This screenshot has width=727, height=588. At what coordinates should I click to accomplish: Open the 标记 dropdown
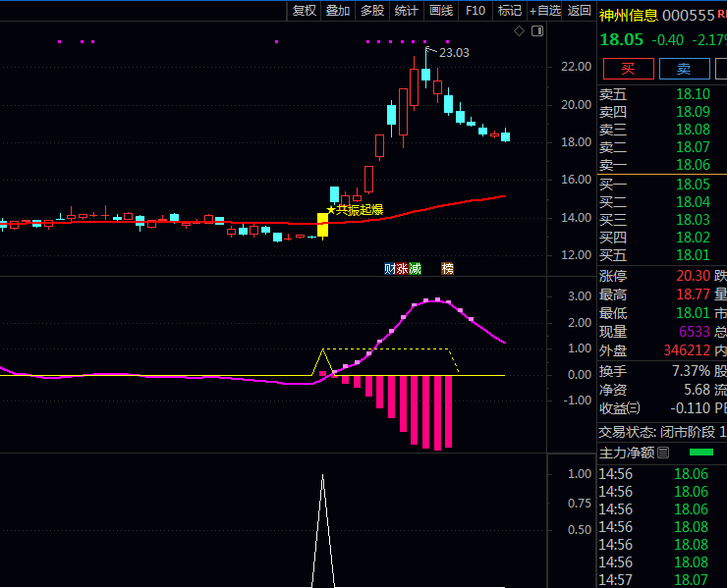tap(510, 10)
